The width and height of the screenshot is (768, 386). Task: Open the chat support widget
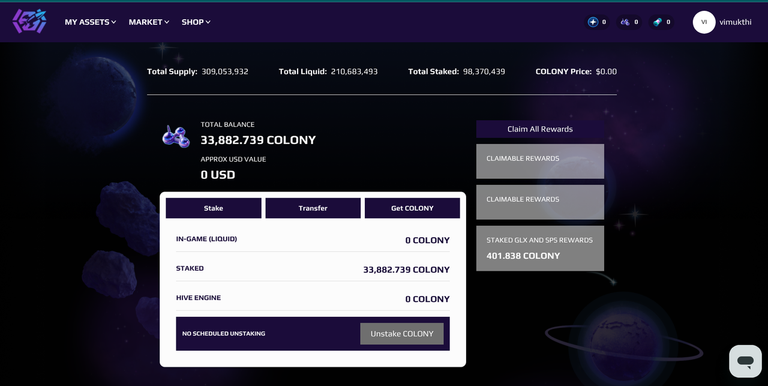point(745,362)
